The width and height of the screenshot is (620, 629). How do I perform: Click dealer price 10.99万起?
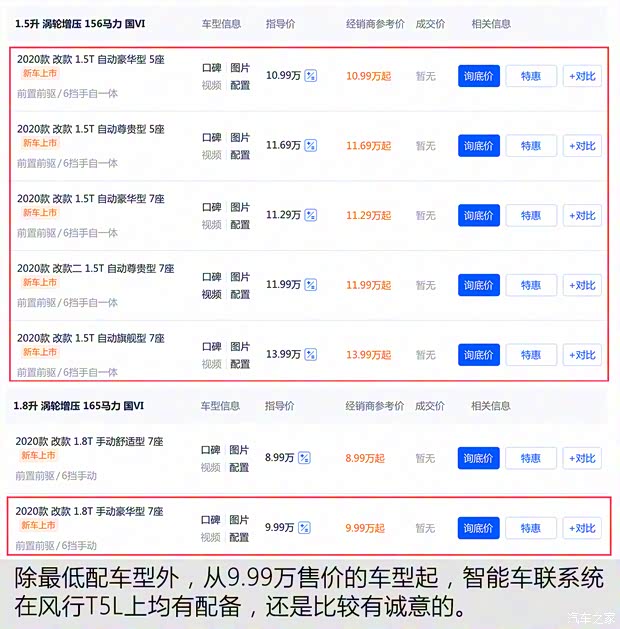click(369, 76)
